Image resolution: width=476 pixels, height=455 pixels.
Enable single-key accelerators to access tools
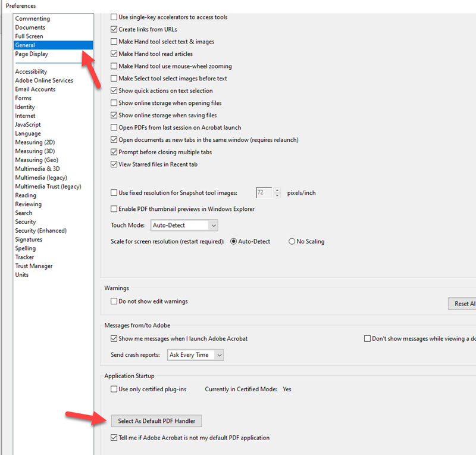point(113,17)
